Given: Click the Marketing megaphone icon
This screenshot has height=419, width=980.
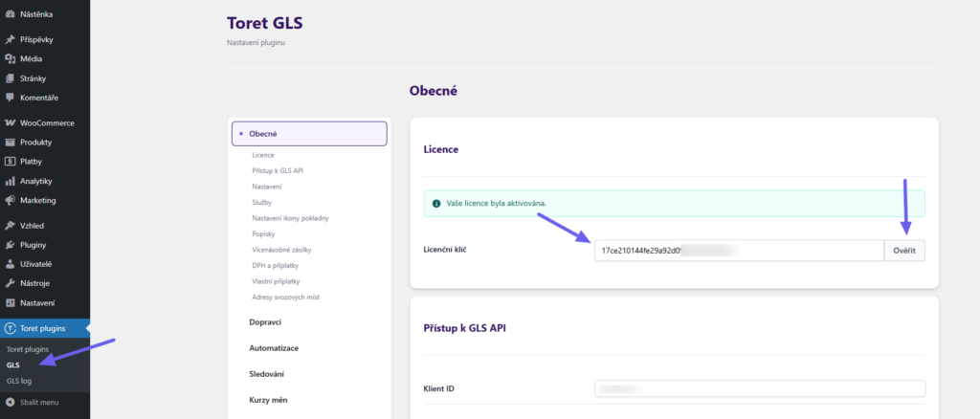Looking at the screenshot, I should (10, 201).
